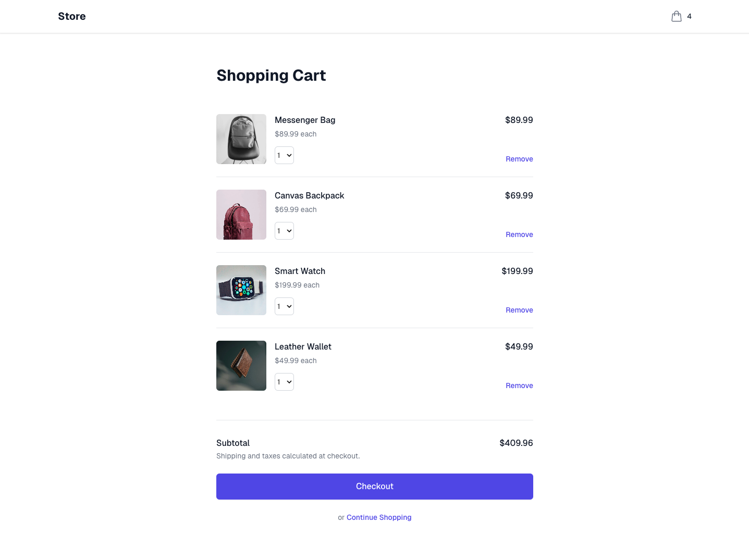The width and height of the screenshot is (749, 560).
Task: Open the Smart Watch quantity dropdown
Action: tap(284, 306)
